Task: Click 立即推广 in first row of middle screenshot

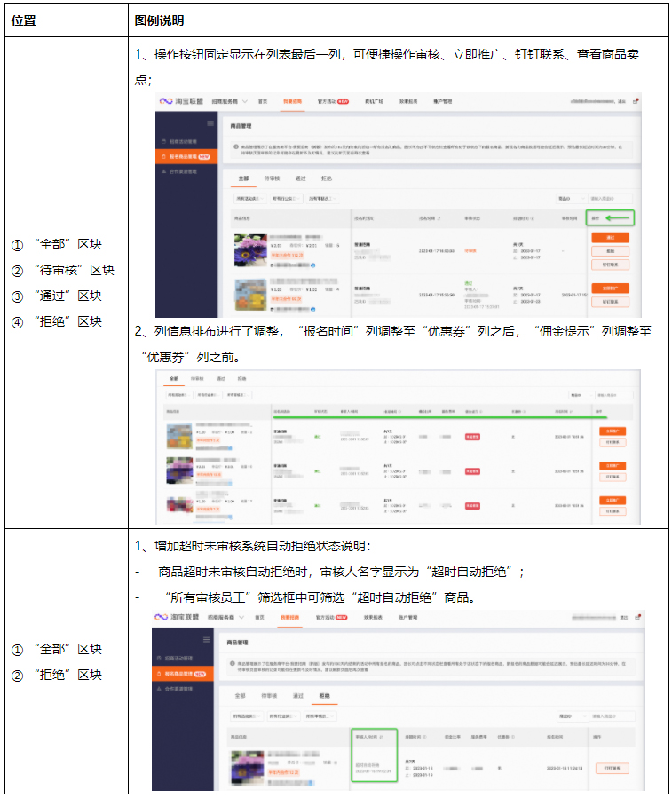Action: pyautogui.click(x=613, y=431)
